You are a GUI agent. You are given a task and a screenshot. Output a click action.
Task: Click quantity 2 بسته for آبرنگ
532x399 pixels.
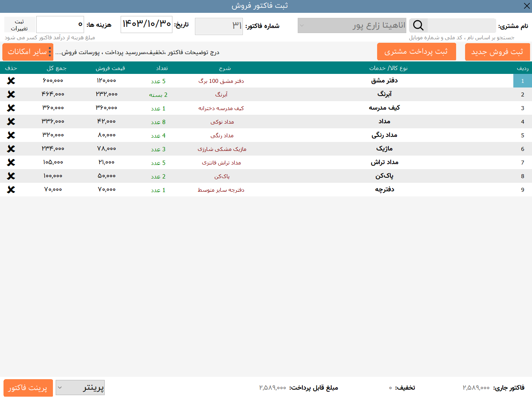pyautogui.click(x=158, y=94)
